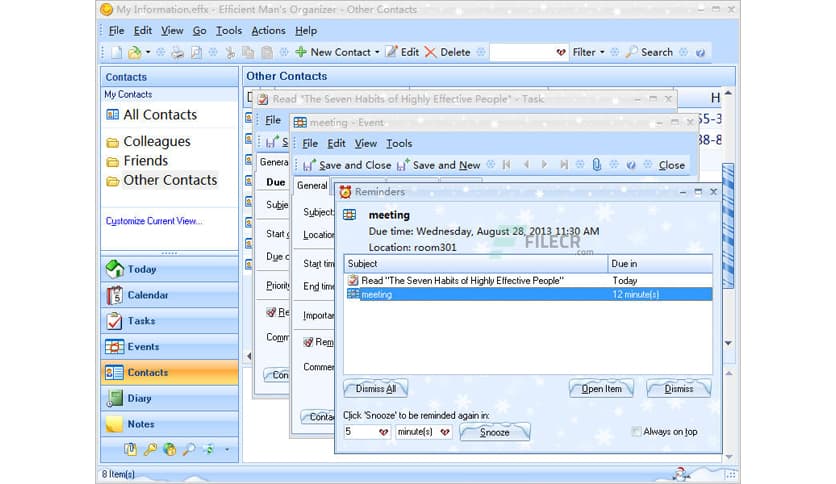
Task: Open the Diary module
Action: 139,398
